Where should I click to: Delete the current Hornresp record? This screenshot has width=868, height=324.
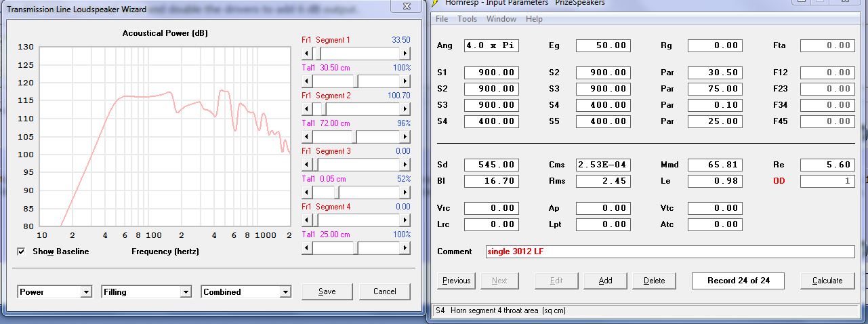(x=655, y=281)
